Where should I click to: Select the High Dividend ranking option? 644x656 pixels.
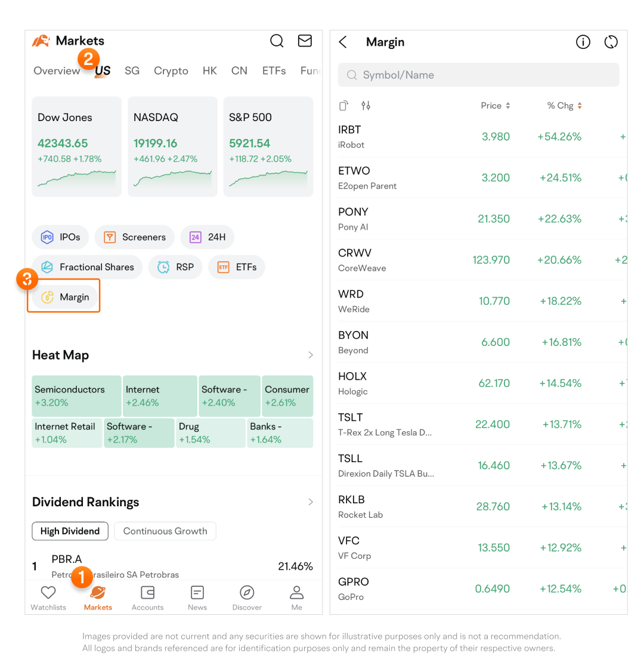[x=70, y=531]
